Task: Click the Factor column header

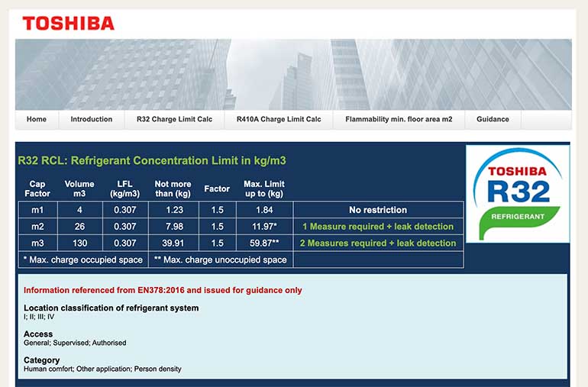Action: point(217,189)
